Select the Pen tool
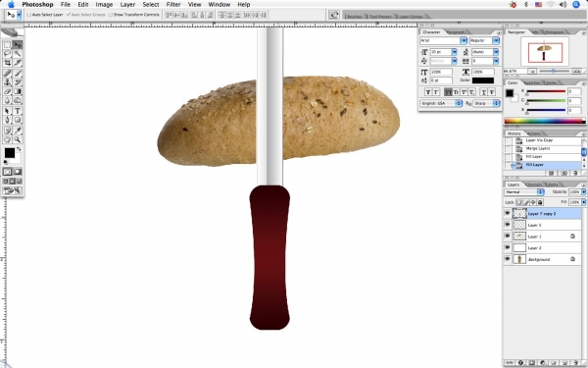The height and width of the screenshot is (368, 588). tap(7, 120)
